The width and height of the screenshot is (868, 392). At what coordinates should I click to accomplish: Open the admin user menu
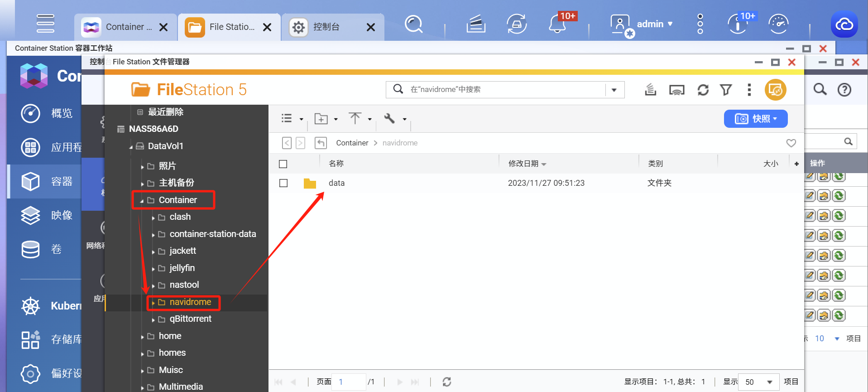click(x=641, y=24)
